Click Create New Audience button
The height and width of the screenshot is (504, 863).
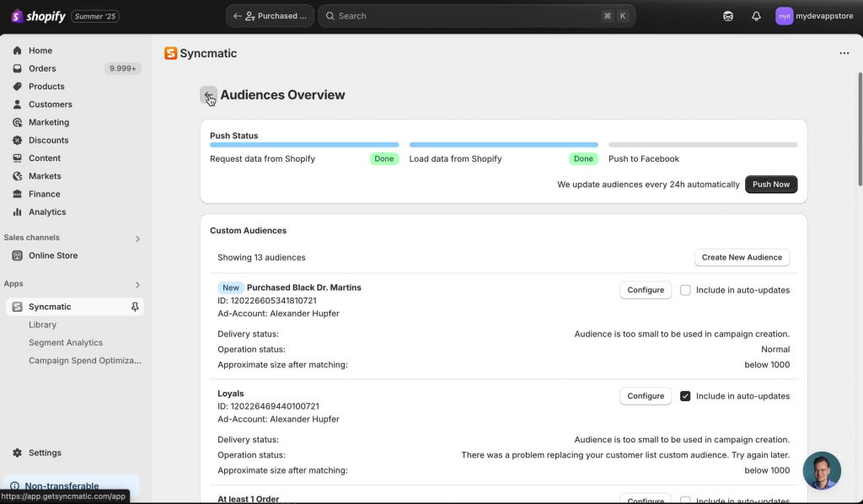tap(742, 257)
